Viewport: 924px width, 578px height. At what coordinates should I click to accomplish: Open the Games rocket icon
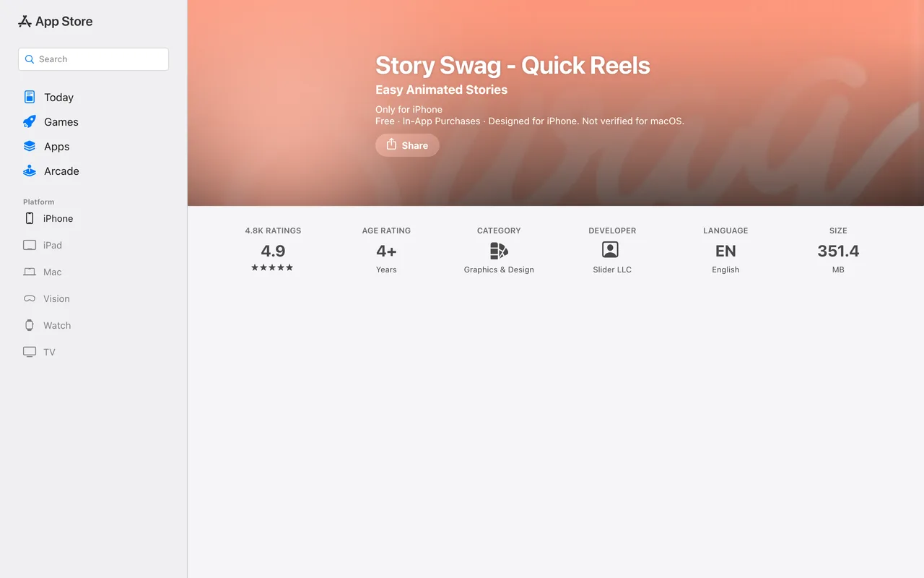[x=30, y=121]
